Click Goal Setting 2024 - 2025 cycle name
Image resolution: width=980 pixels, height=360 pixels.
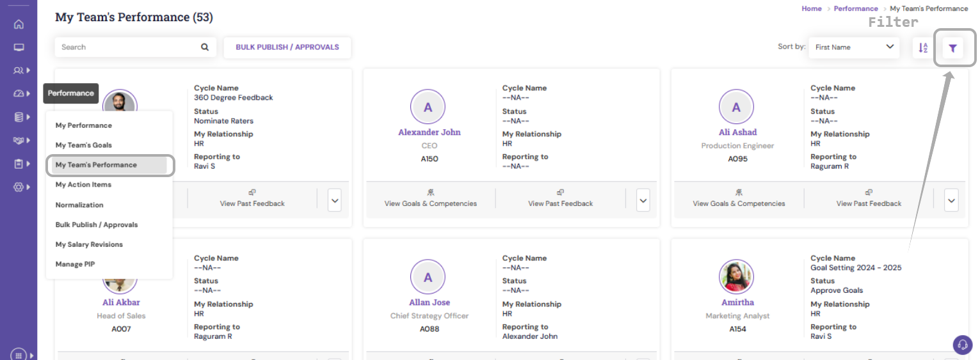(856, 268)
